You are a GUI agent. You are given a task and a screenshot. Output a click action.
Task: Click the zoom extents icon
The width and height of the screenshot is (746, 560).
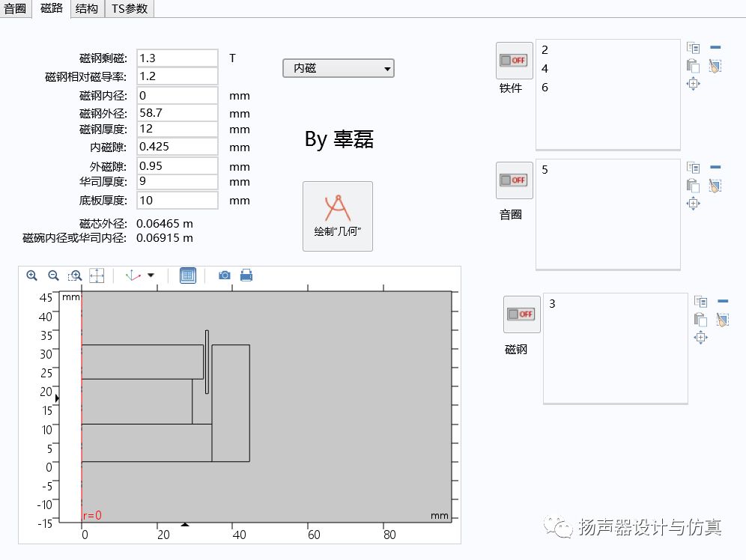(97, 276)
